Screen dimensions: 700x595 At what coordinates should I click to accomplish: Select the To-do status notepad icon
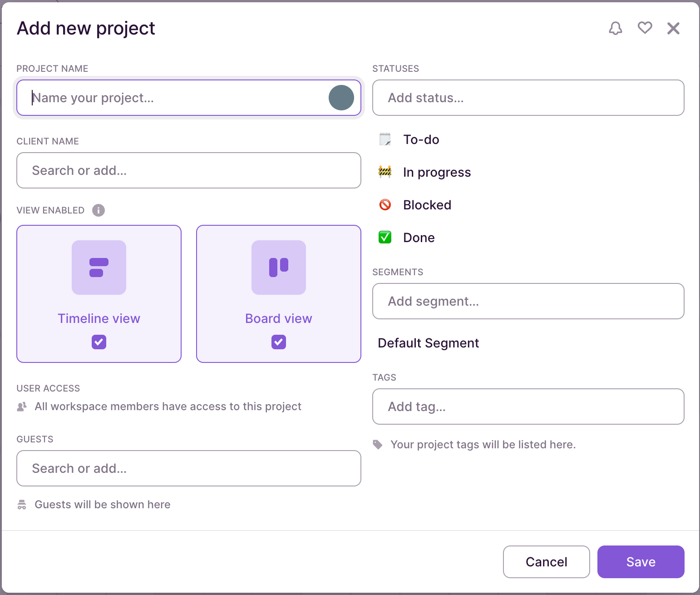coord(385,139)
